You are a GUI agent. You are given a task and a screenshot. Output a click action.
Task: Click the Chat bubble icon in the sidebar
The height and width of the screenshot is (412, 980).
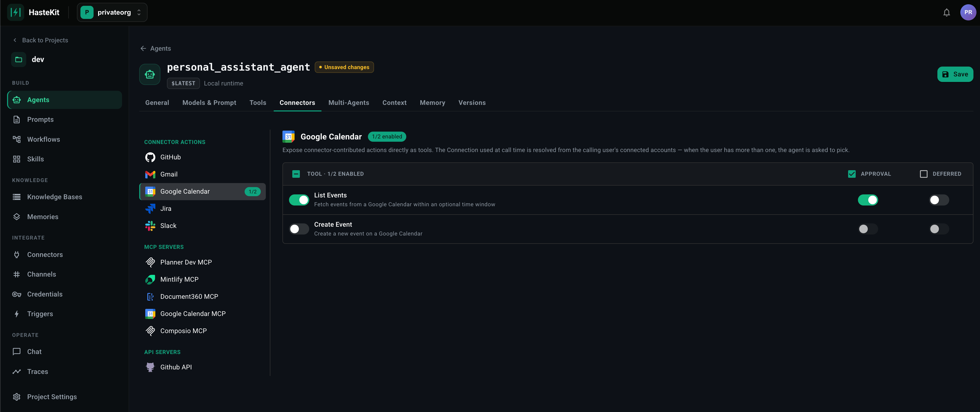coord(16,351)
